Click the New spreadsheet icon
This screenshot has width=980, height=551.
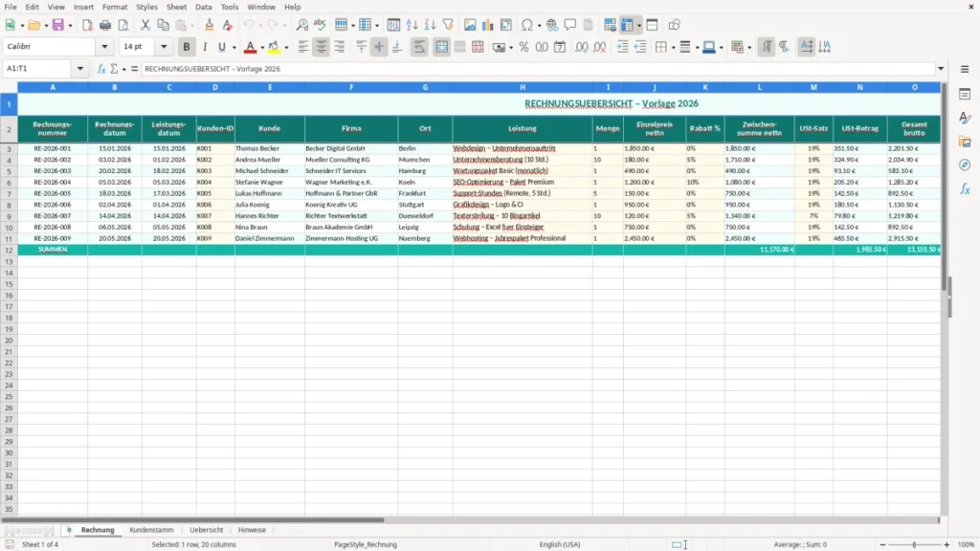(x=10, y=25)
